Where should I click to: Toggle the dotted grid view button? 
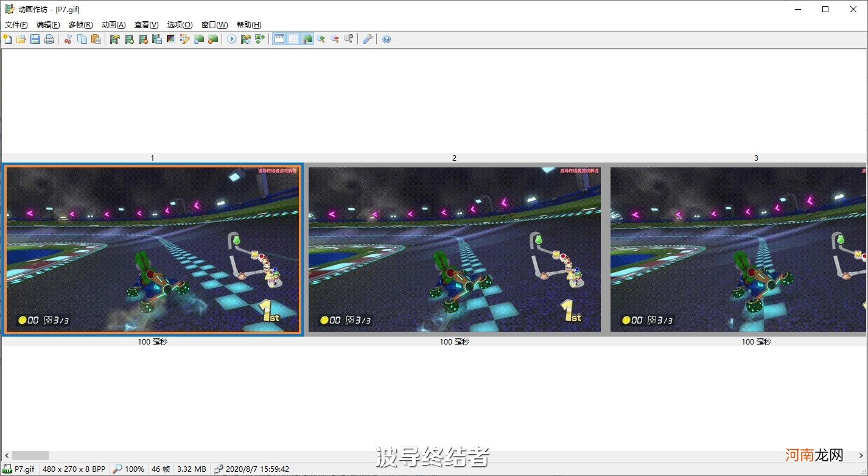[x=293, y=39]
